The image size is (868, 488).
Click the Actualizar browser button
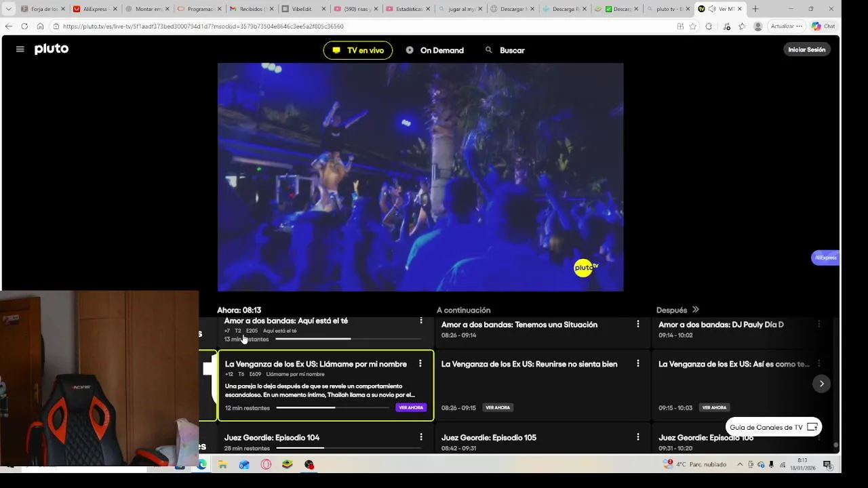[x=787, y=26]
